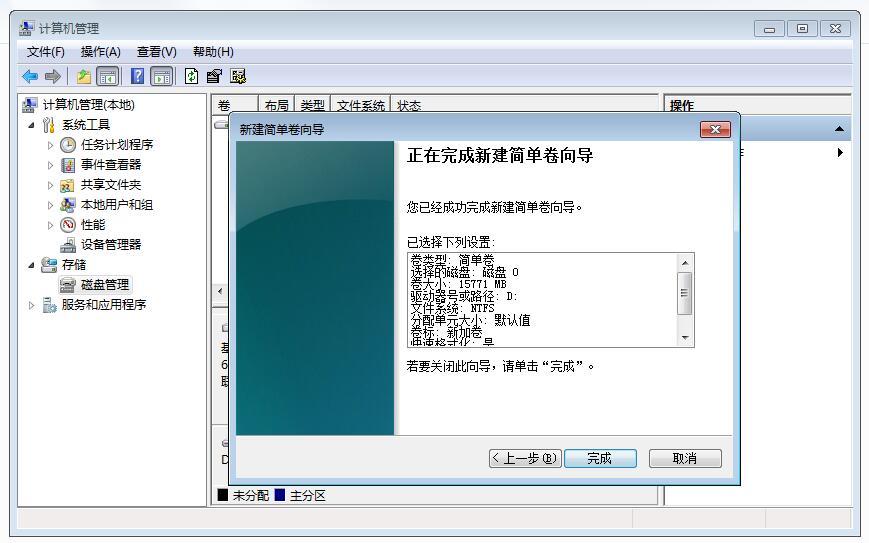Click the disk settings wizard toolbar icon

tap(238, 76)
